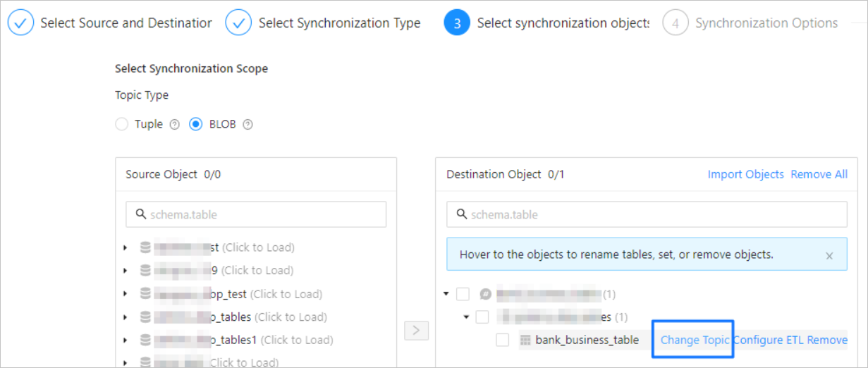Click the Change Topic link

695,340
